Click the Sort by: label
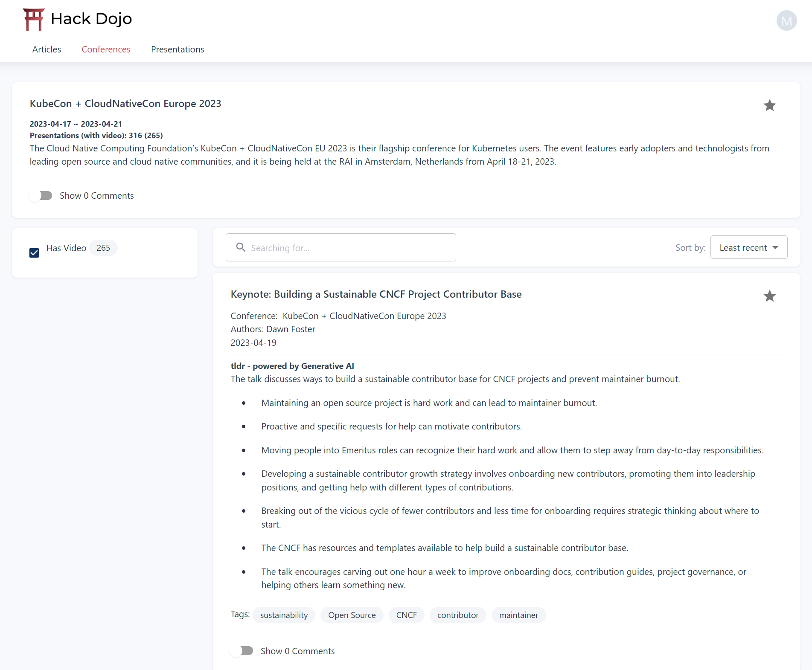Viewport: 812px width, 670px height. pos(690,248)
